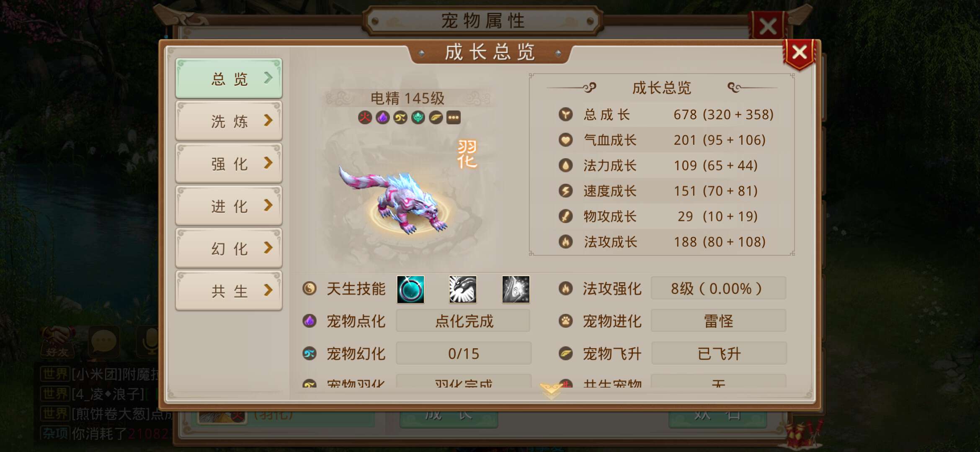The height and width of the screenshot is (452, 980).
Task: Tap the golden scroll-down arrow indicator
Action: point(551,391)
